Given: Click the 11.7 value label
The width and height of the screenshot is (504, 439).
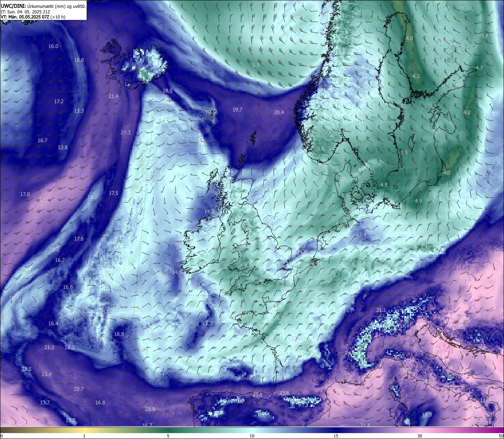Looking at the screenshot, I should point(70,420).
